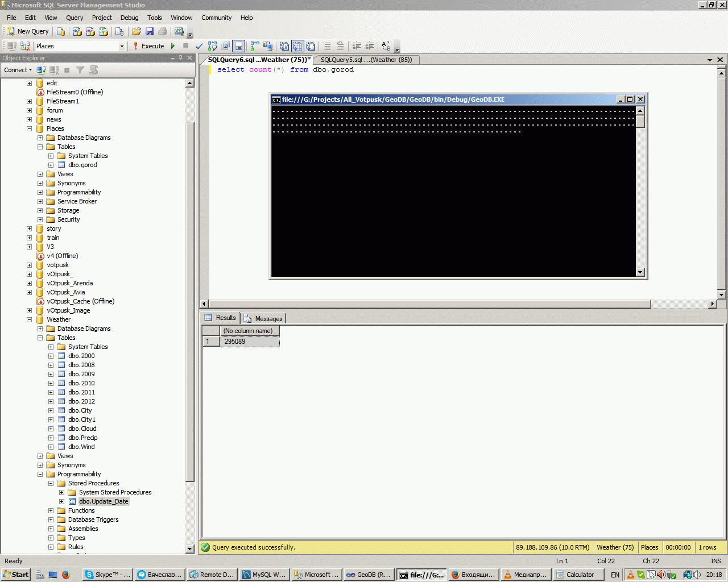Parse the query with the blue checkmark icon
Screen dimensions: 728x582
coord(199,46)
